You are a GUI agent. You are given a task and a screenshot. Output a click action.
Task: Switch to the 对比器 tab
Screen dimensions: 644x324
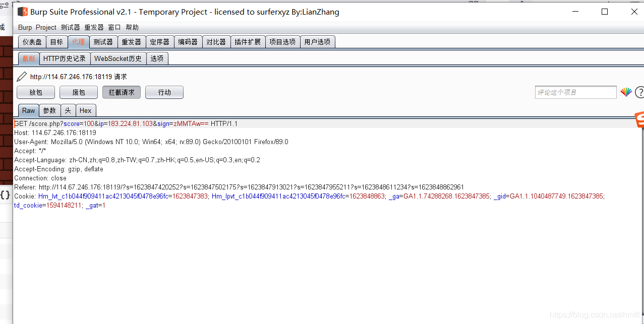pos(216,42)
